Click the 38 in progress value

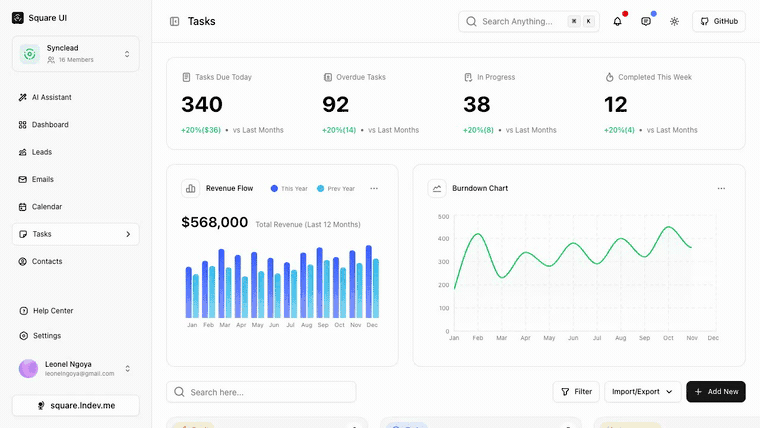(476, 104)
